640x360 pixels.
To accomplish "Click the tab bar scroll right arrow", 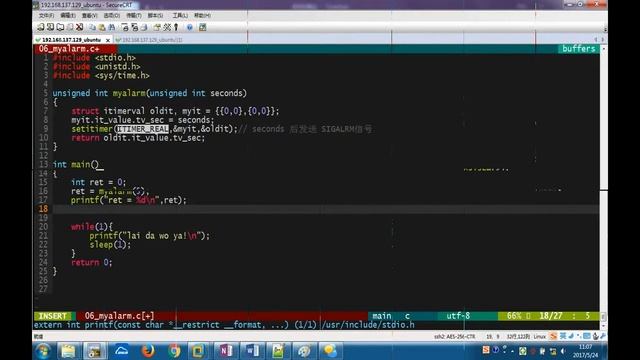I will pyautogui.click(x=602, y=40).
